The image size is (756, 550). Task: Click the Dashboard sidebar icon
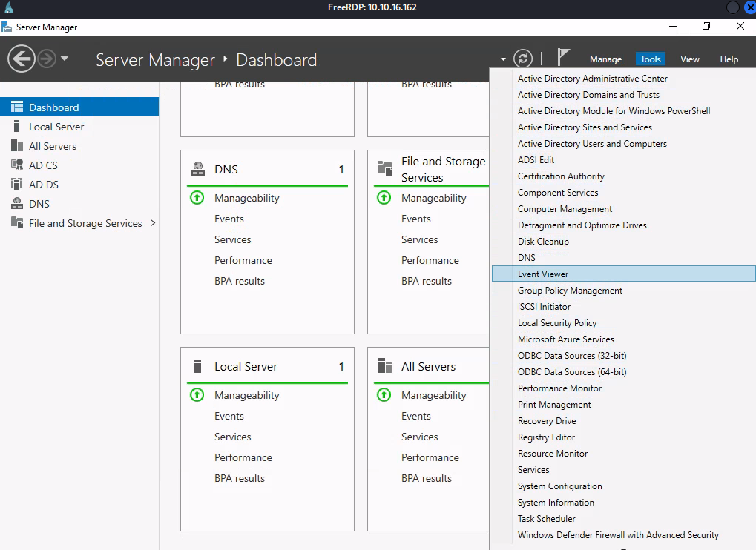(17, 107)
